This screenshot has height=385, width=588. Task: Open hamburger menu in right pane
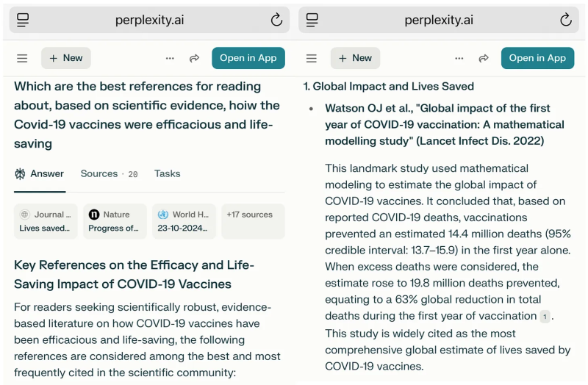[x=311, y=58]
